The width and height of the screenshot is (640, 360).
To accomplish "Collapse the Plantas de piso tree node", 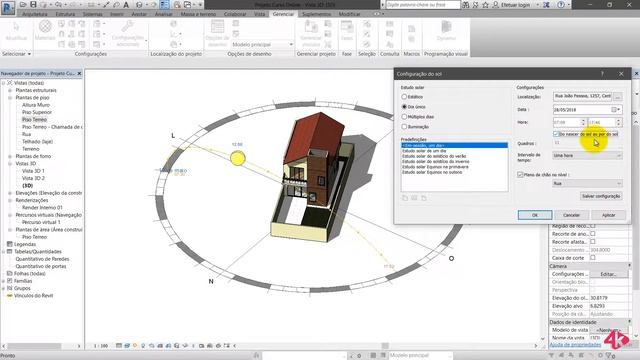I will click(10, 98).
